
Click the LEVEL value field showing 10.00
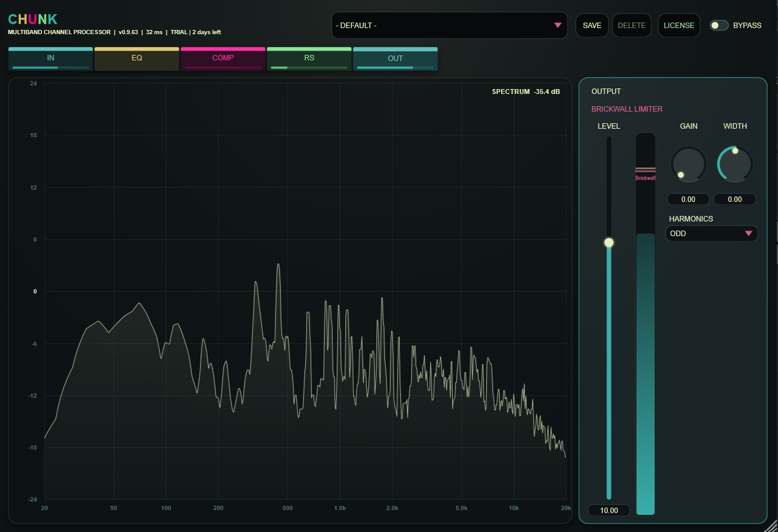tap(609, 511)
